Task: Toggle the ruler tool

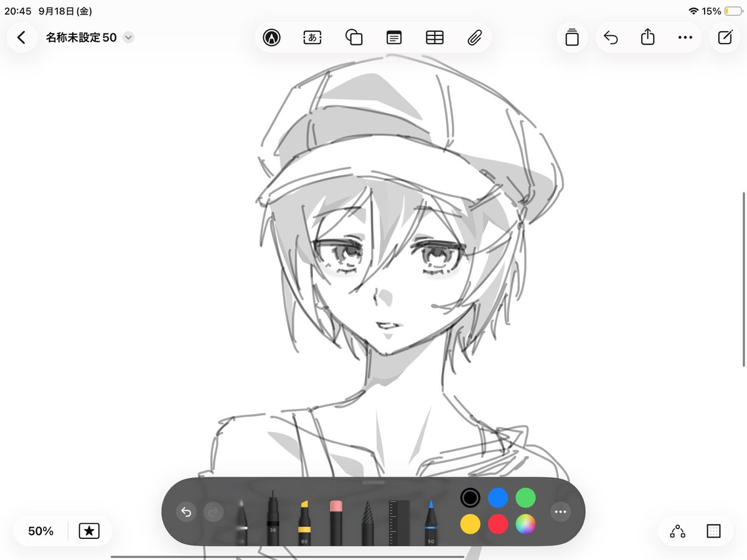Action: pos(400,523)
